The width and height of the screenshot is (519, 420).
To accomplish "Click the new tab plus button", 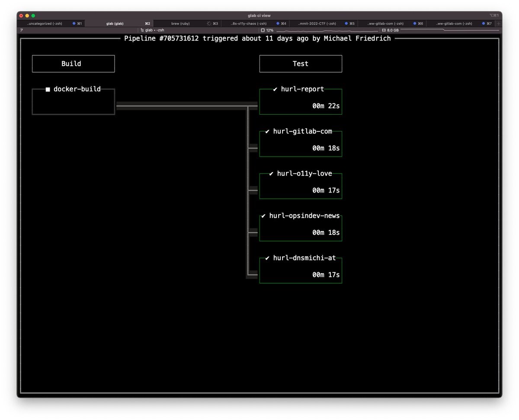I will 498,23.
